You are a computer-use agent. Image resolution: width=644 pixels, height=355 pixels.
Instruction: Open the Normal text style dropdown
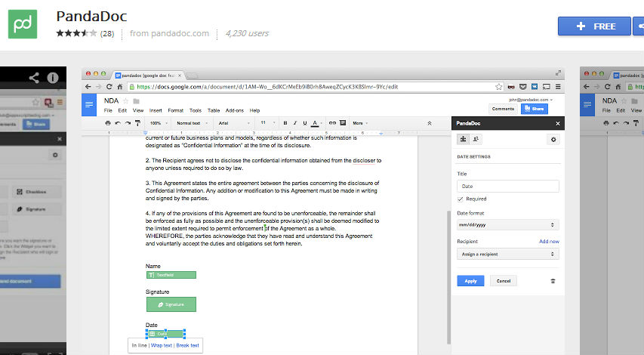[192, 123]
